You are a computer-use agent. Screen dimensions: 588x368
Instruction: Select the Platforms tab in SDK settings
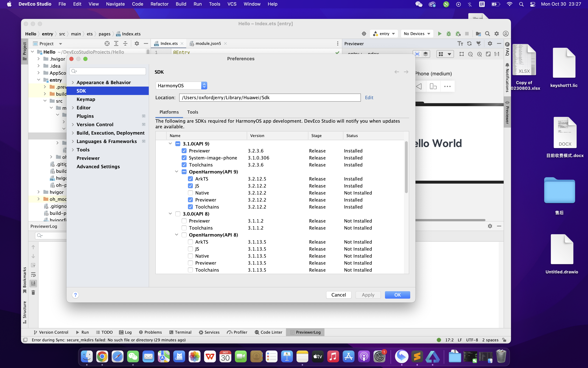coord(169,112)
